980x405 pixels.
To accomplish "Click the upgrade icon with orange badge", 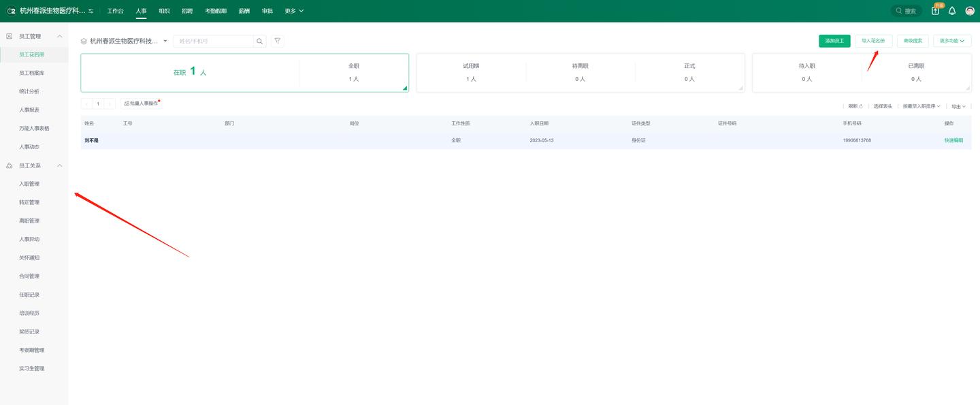I will [936, 10].
